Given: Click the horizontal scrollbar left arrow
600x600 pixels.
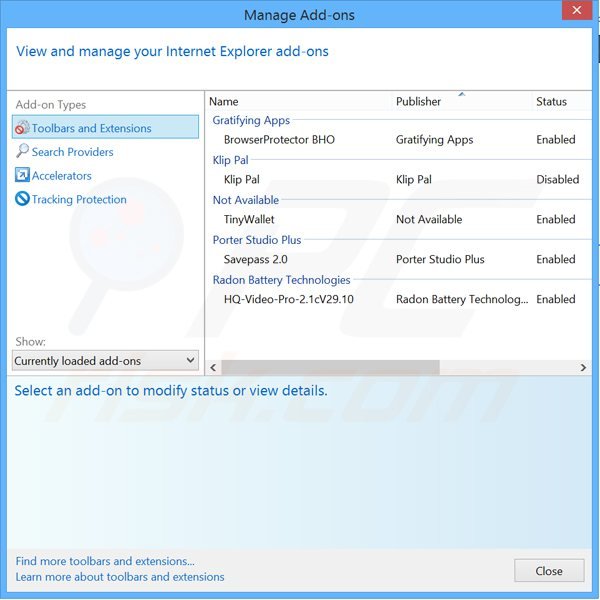Looking at the screenshot, I should coord(213,368).
